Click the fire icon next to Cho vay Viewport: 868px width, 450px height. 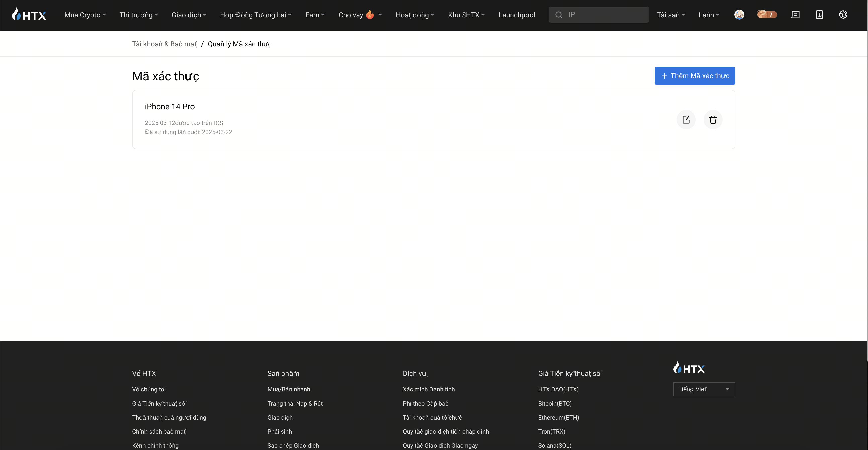pyautogui.click(x=370, y=15)
